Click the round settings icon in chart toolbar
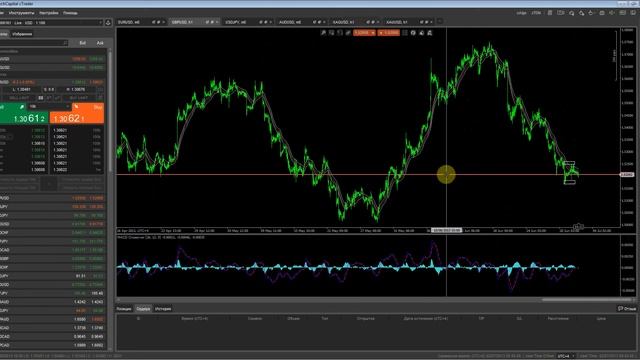This screenshot has width=640, height=360. point(413,33)
